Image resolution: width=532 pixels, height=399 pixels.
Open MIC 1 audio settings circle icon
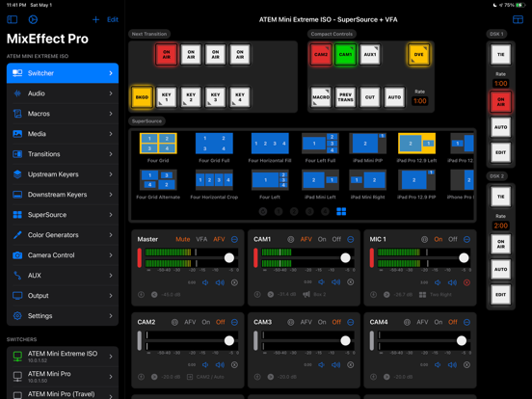424,239
